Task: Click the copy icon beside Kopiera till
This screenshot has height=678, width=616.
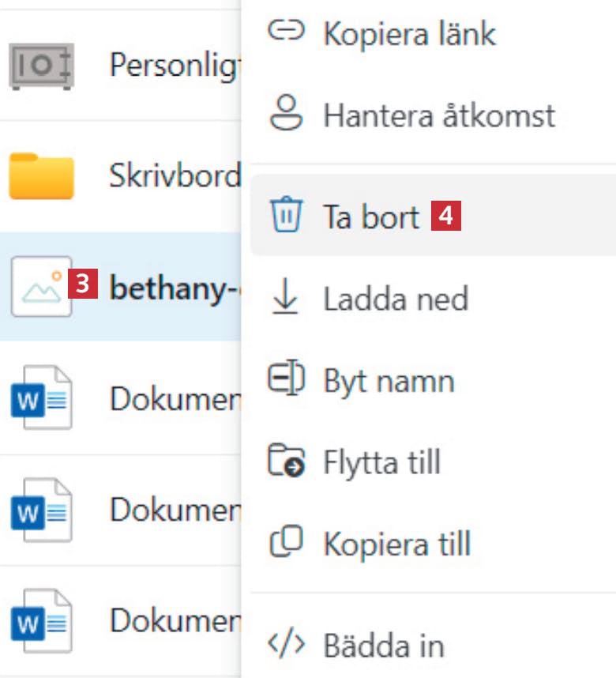Action: coord(286,544)
